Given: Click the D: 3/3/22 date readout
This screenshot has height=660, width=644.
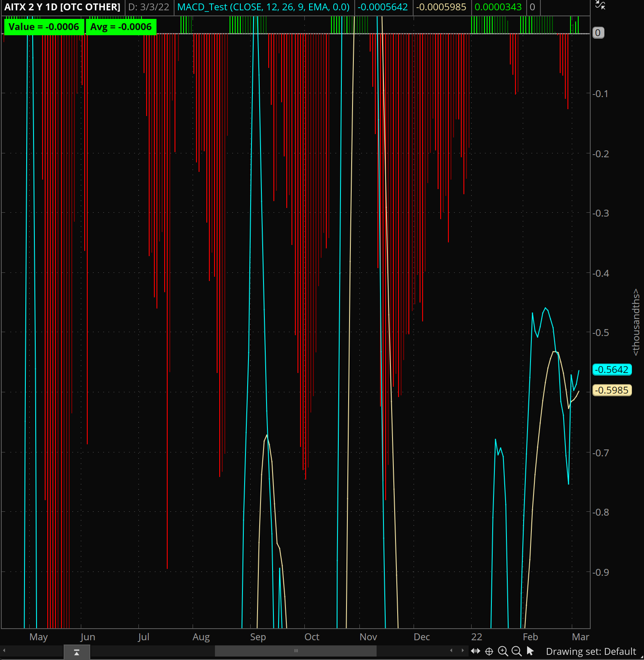Looking at the screenshot, I should [149, 7].
